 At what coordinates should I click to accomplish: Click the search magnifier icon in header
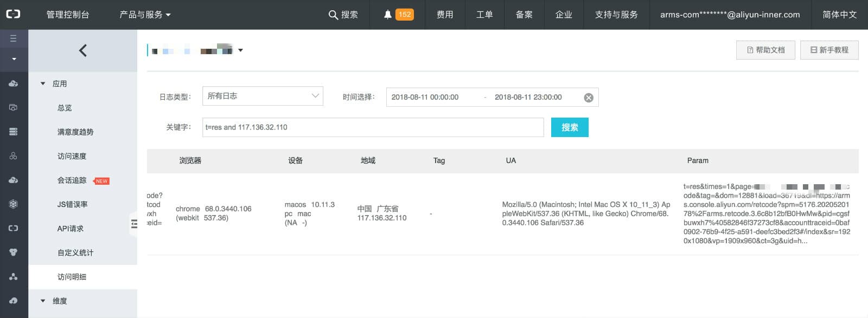coord(333,15)
